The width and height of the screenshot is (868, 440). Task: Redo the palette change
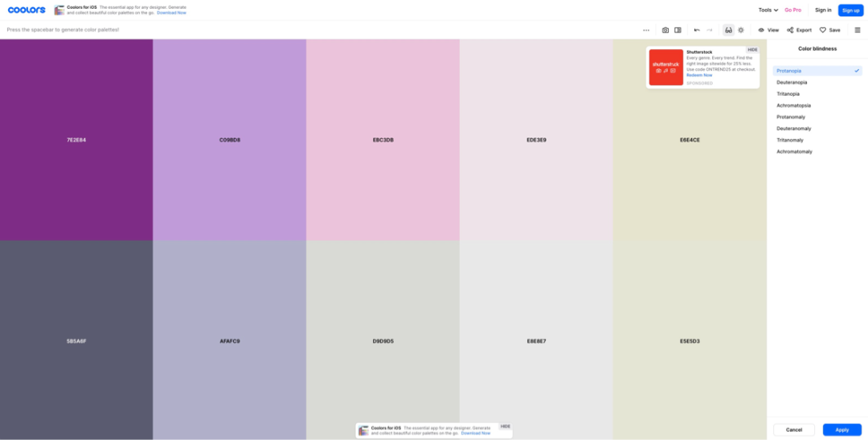click(709, 30)
